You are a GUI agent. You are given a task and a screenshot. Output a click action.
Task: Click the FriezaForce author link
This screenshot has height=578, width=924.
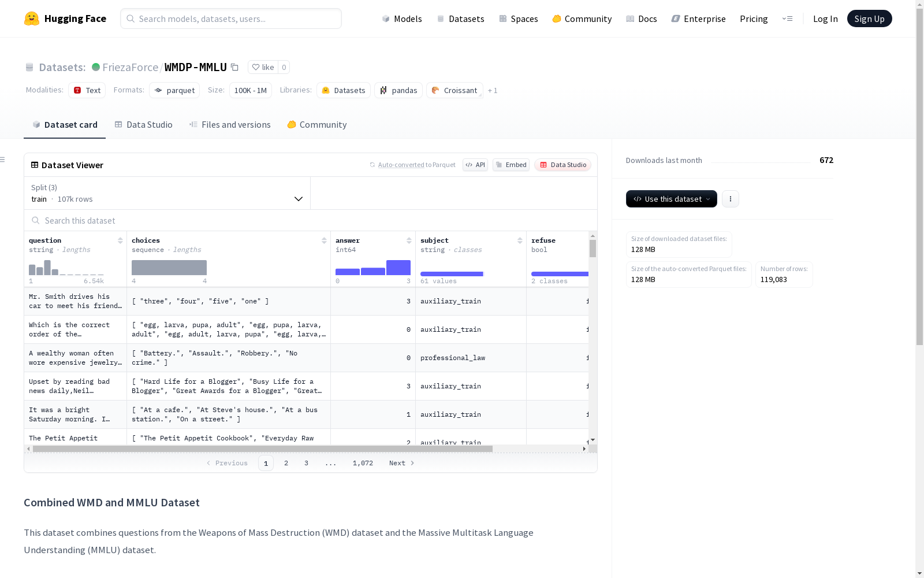[131, 67]
